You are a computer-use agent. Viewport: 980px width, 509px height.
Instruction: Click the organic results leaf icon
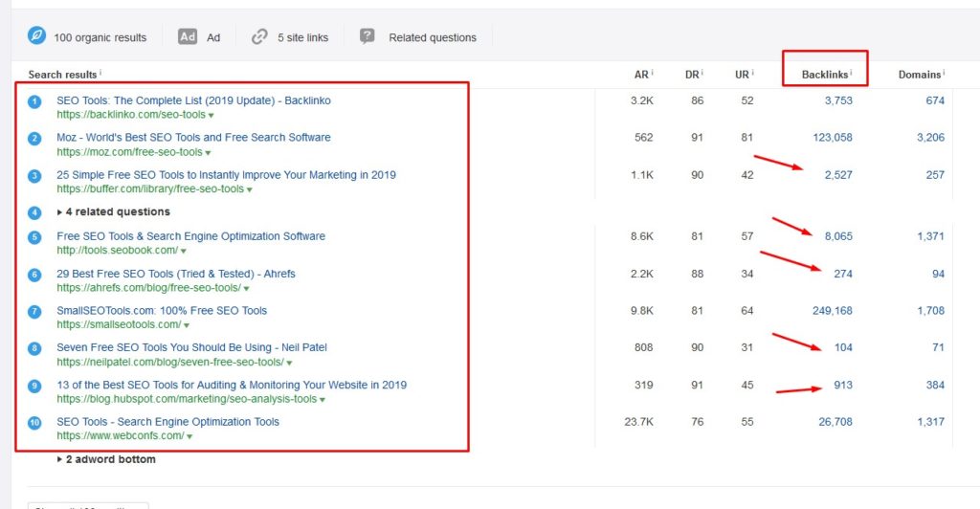[x=37, y=35]
